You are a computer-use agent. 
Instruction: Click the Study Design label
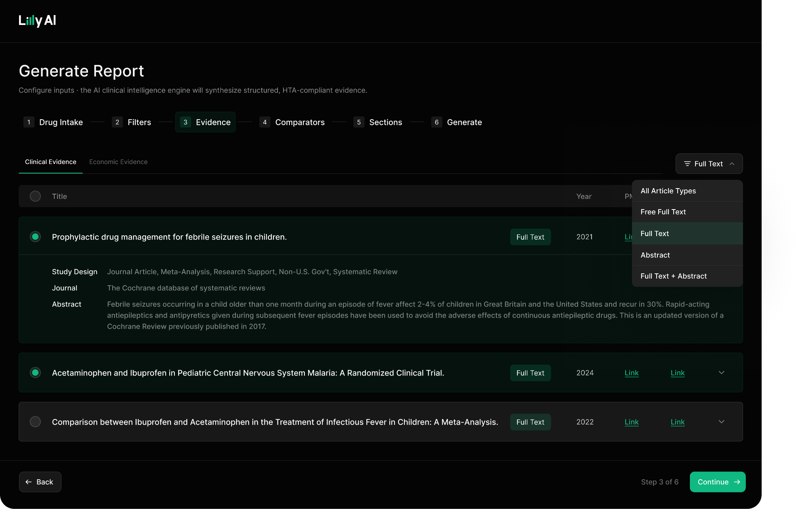point(75,272)
